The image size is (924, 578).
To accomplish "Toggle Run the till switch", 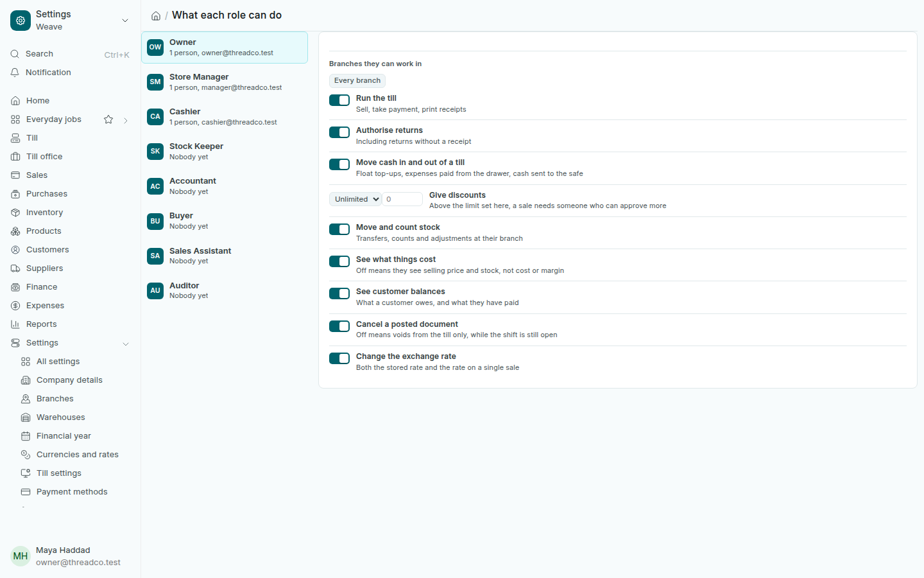I will pyautogui.click(x=339, y=100).
